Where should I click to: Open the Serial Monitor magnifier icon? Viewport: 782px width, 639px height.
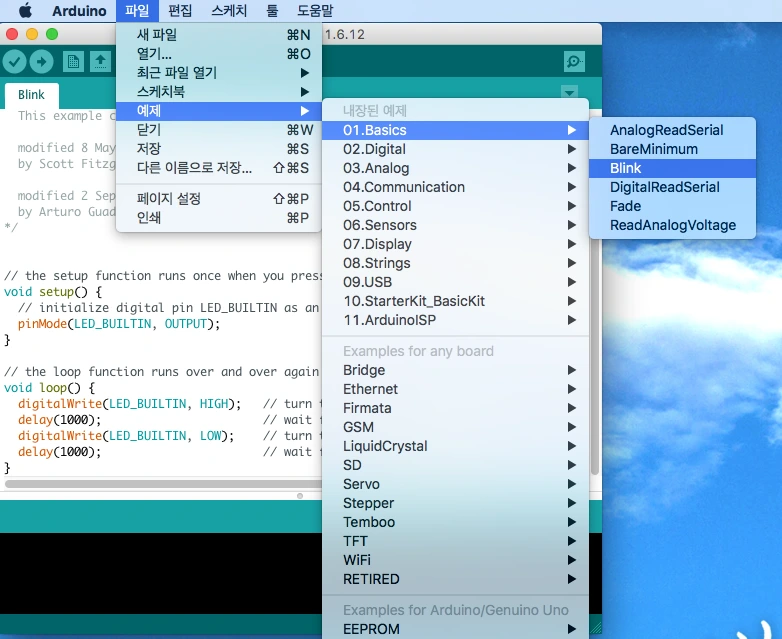coord(574,62)
